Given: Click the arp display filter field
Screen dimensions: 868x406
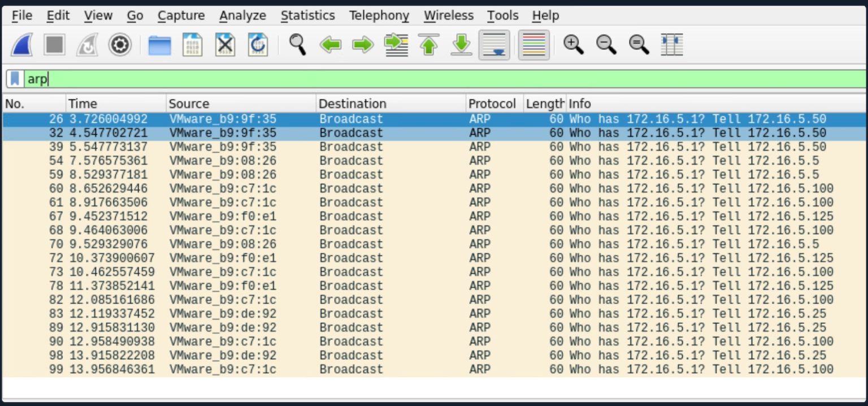Looking at the screenshot, I should [445, 79].
